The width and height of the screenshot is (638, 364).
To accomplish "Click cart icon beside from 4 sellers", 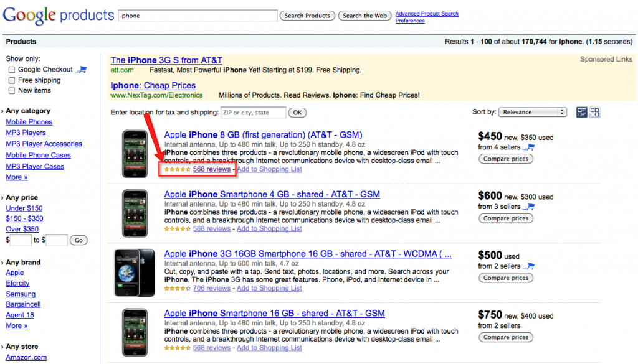I will (x=529, y=147).
